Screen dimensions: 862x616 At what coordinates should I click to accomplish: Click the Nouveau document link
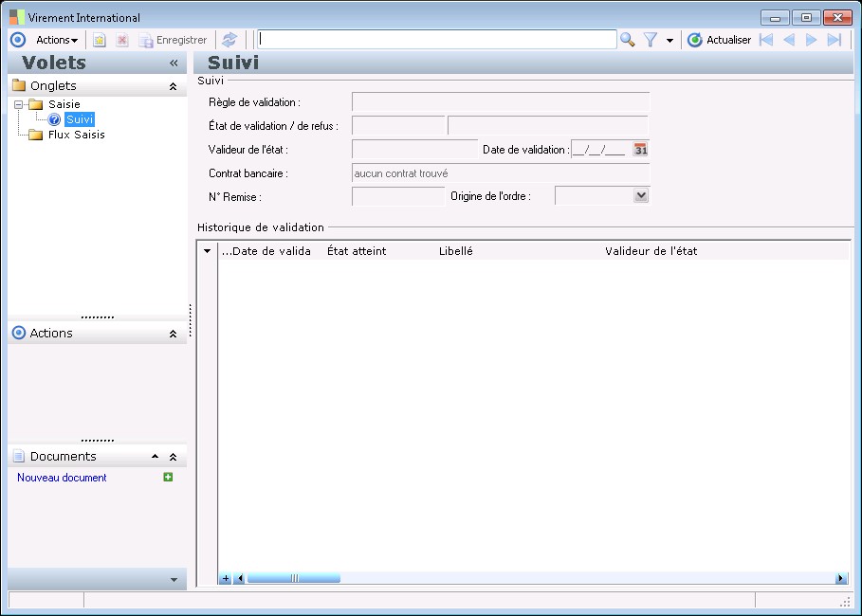(62, 478)
